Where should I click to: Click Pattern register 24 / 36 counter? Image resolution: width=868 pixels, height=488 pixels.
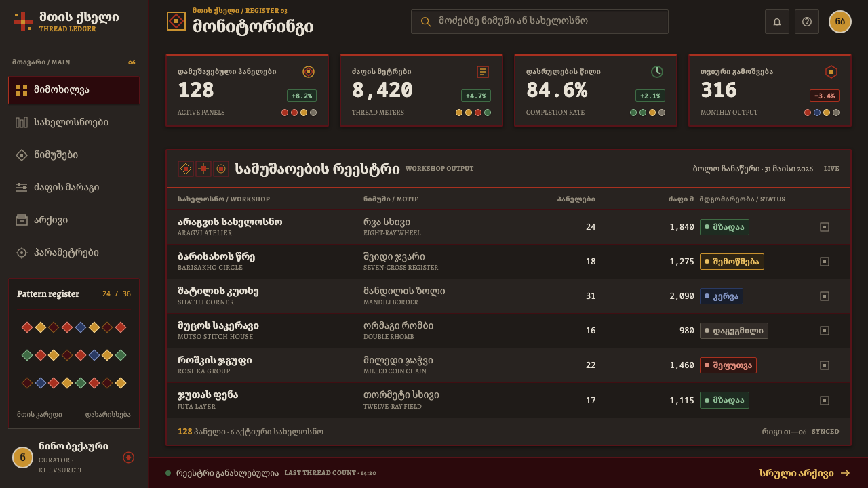[117, 294]
